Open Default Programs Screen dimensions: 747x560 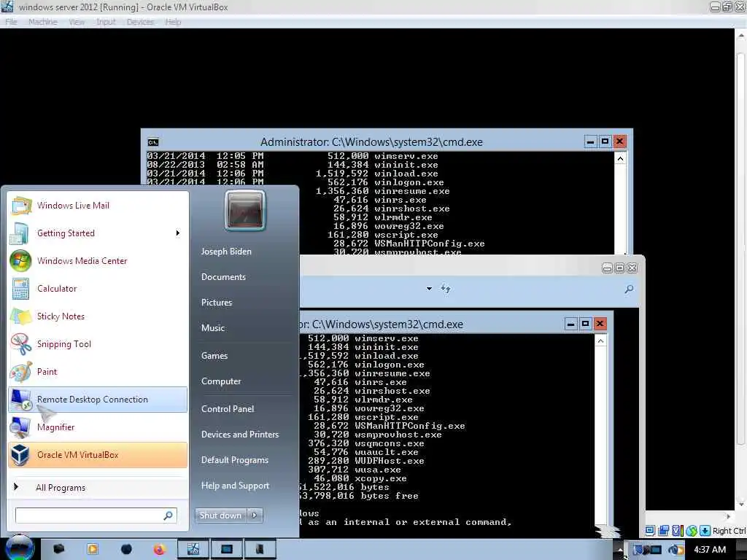pyautogui.click(x=235, y=460)
